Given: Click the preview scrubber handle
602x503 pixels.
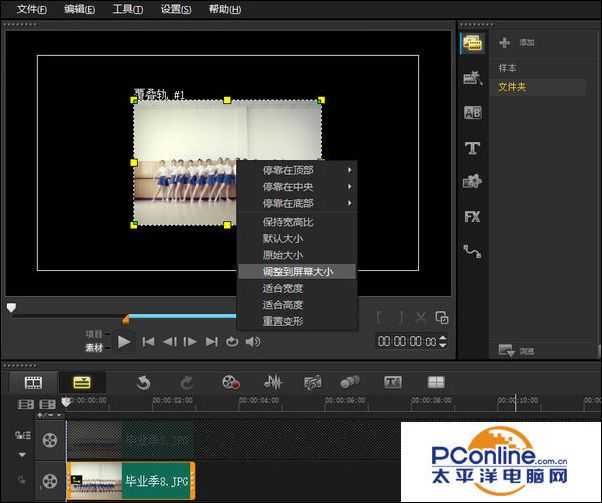Looking at the screenshot, I should 11,308.
